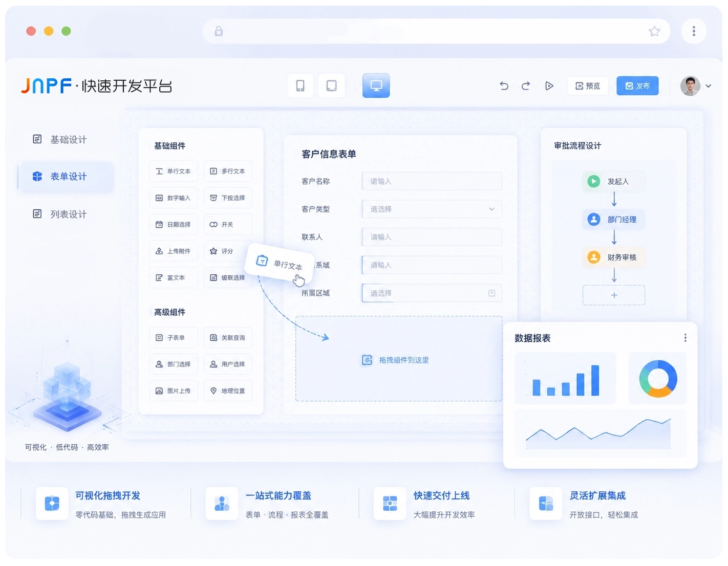Pick the 部门选择 advanced component
This screenshot has height=566, width=728.
click(x=174, y=364)
